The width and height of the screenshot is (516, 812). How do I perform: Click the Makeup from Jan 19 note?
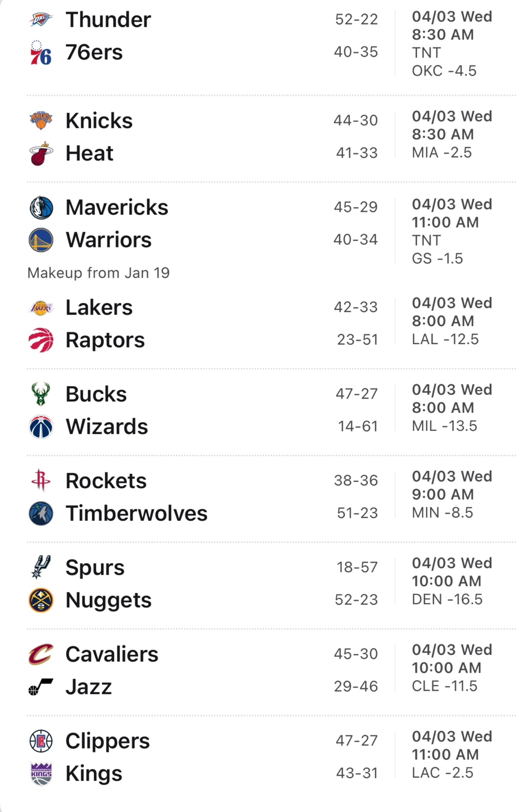[x=99, y=273]
